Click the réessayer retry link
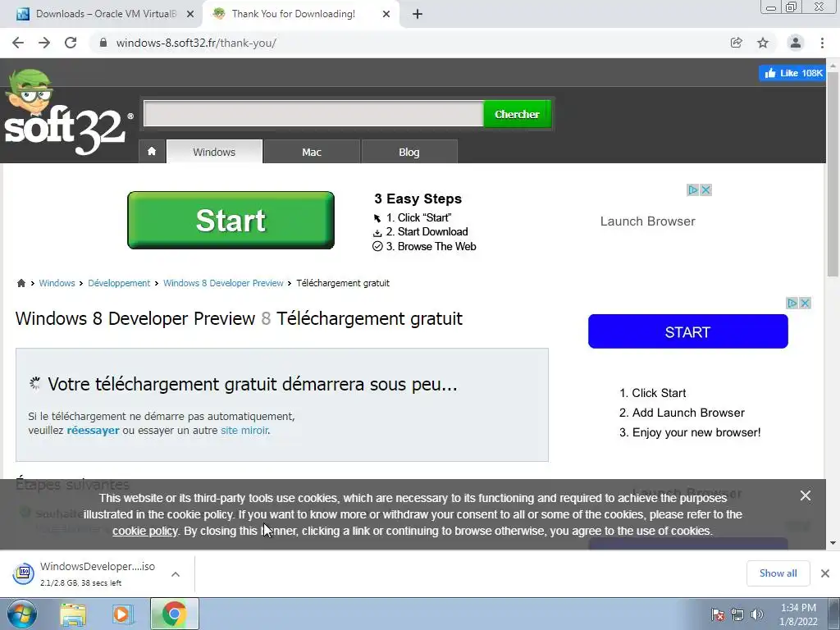 (94, 430)
